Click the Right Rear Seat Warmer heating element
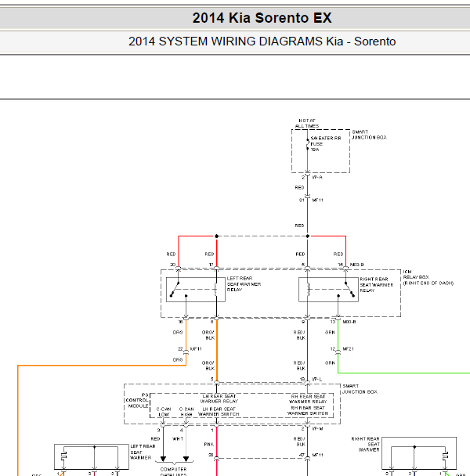 pos(445,456)
